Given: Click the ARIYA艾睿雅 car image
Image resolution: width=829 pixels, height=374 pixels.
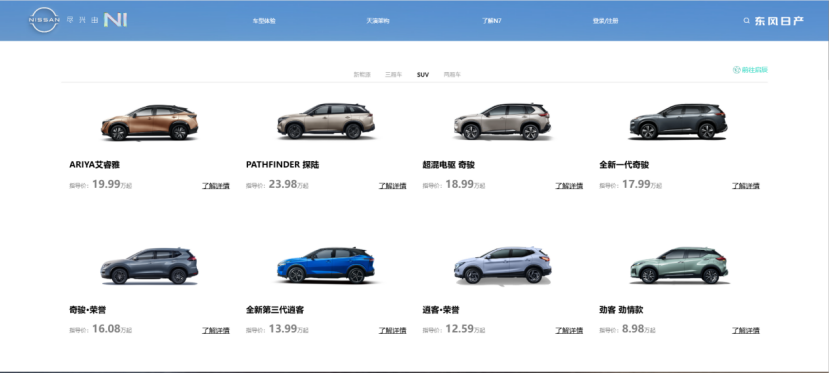Looking at the screenshot, I should (x=150, y=122).
